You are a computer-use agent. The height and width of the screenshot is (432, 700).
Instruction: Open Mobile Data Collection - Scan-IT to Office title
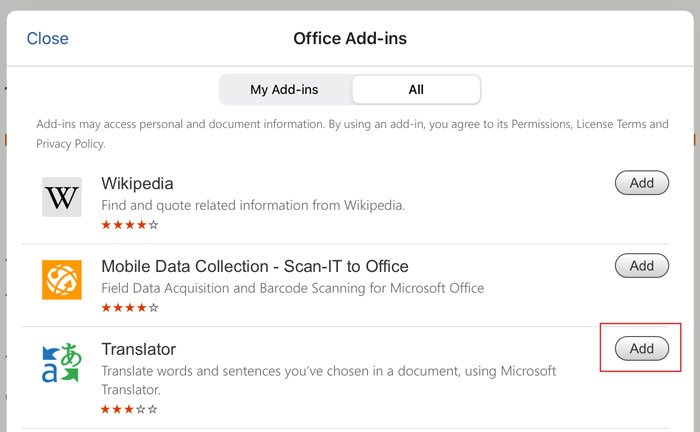coord(255,266)
